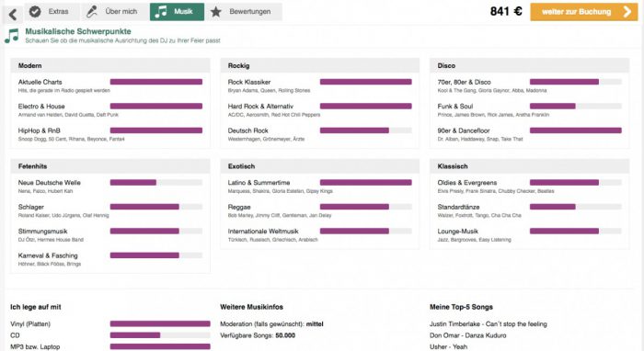The image size is (644, 351).
Task: Open the Bewertungen tab
Action: click(244, 11)
